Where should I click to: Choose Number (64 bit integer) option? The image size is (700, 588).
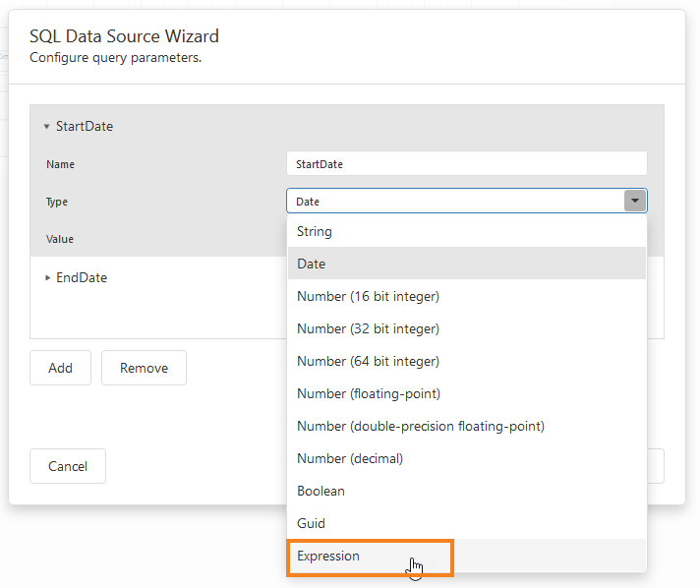[467, 361]
